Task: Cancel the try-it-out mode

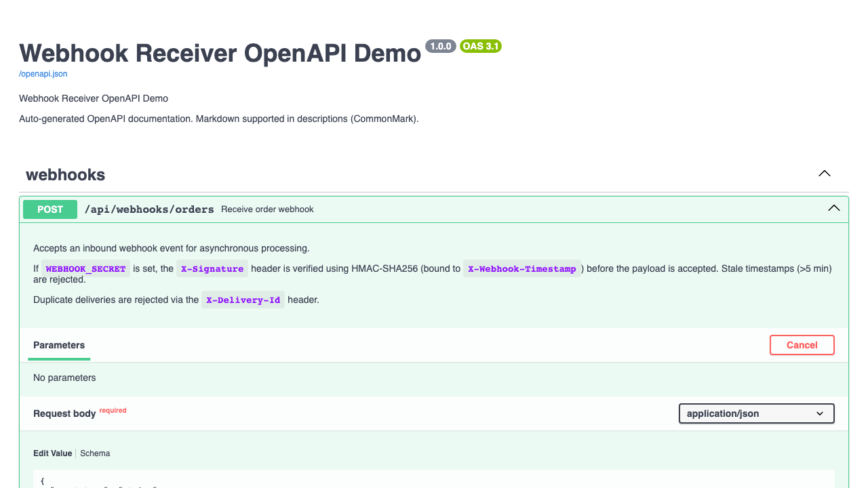Action: pyautogui.click(x=802, y=345)
